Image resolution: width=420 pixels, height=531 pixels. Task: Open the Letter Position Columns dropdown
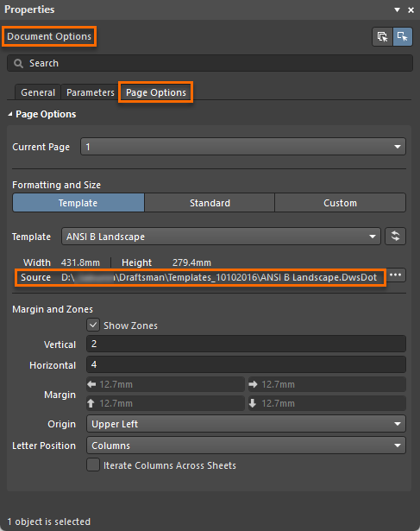point(246,446)
